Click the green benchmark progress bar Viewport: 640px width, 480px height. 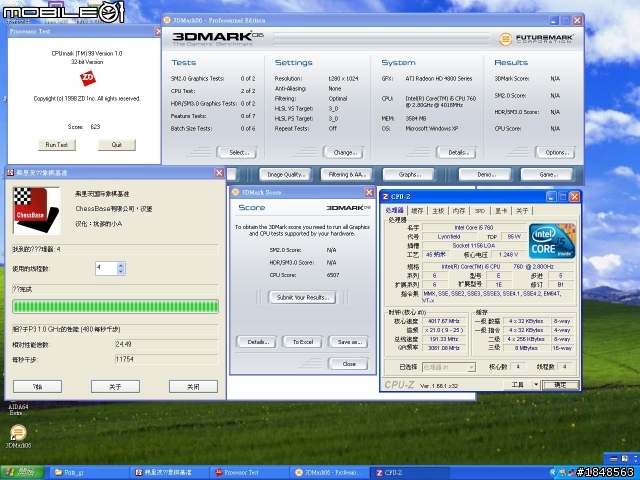click(116, 307)
